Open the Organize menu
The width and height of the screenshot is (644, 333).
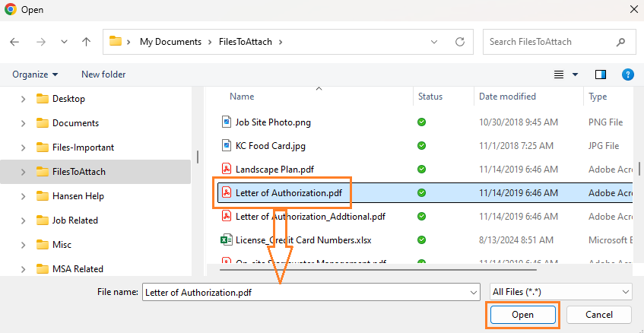[35, 75]
